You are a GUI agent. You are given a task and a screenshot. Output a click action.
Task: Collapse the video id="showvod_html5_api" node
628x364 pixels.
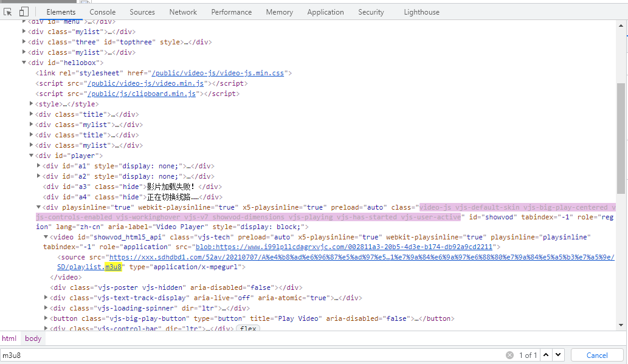pos(46,237)
